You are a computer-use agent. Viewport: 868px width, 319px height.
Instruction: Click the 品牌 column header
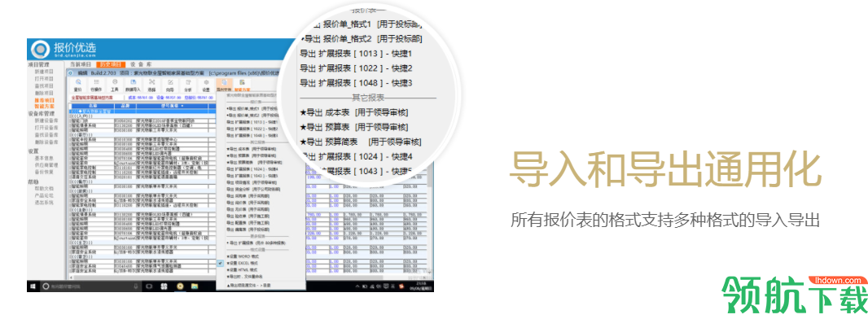[x=125, y=106]
